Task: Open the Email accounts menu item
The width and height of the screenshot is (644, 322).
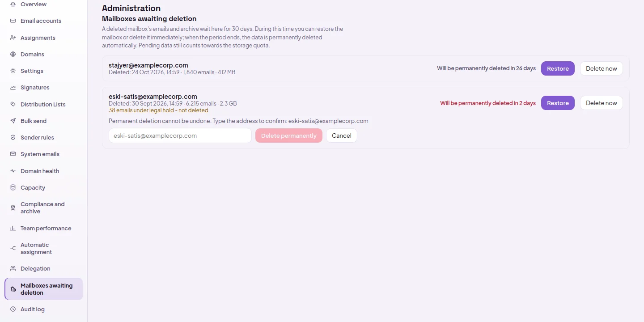Action: pyautogui.click(x=44, y=21)
